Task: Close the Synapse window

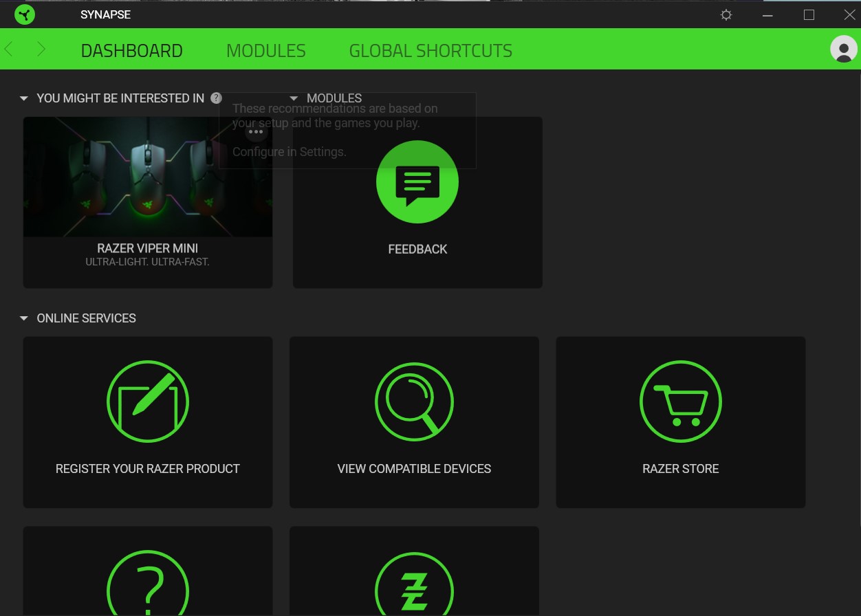Action: (849, 14)
